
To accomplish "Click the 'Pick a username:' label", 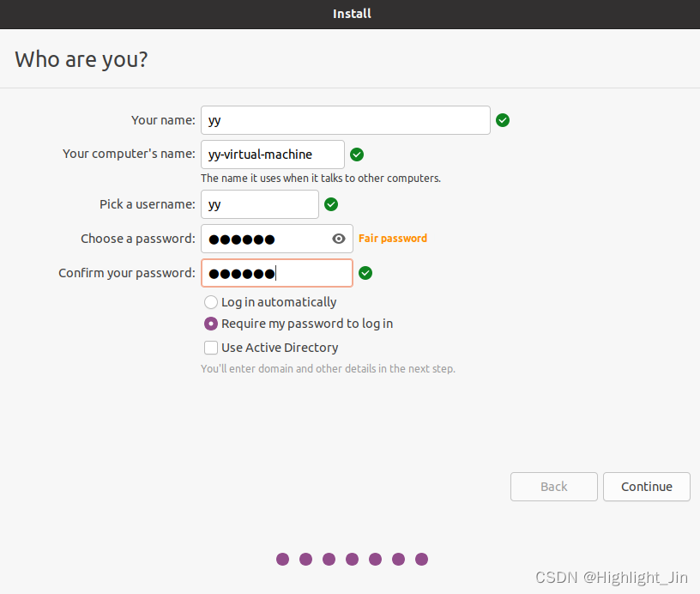I will tap(148, 204).
